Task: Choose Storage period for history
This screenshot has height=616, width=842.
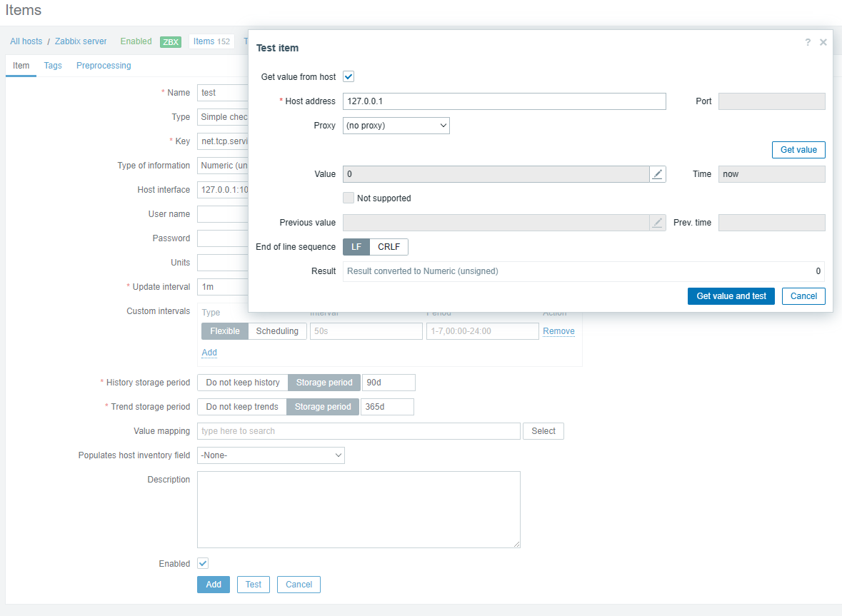Action: [324, 383]
